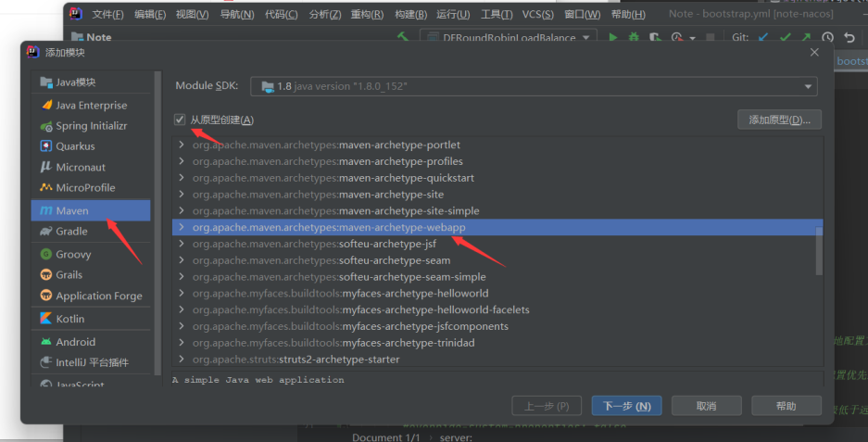868x442 pixels.
Task: Select Java模块 module type icon
Action: click(x=46, y=82)
